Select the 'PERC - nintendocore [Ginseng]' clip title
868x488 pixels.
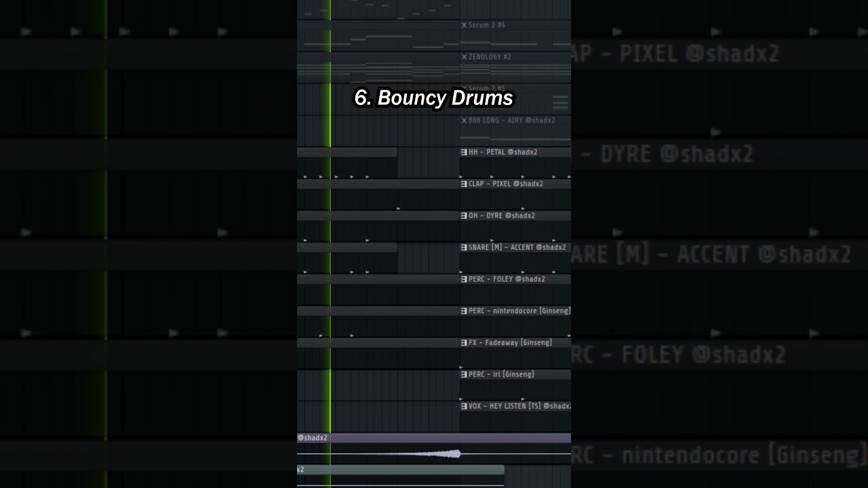519,311
